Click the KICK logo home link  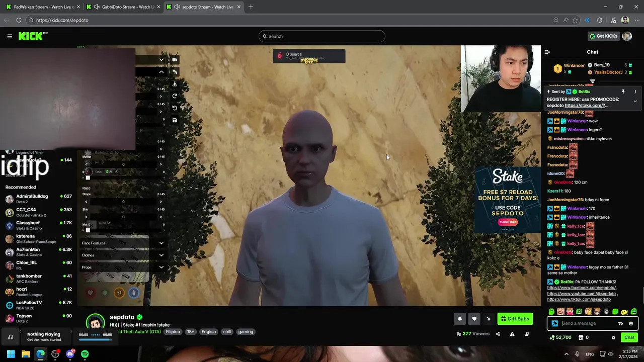[x=33, y=36]
